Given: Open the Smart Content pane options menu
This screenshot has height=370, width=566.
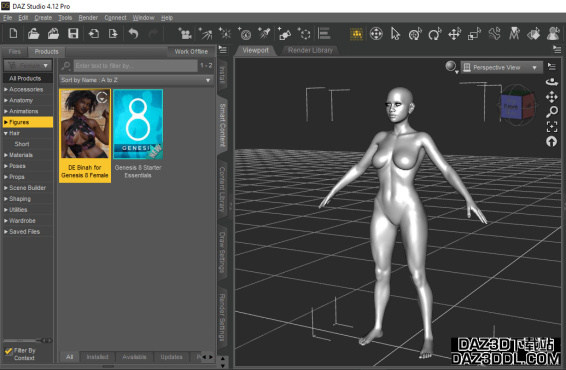Looking at the screenshot, I should (x=223, y=49).
